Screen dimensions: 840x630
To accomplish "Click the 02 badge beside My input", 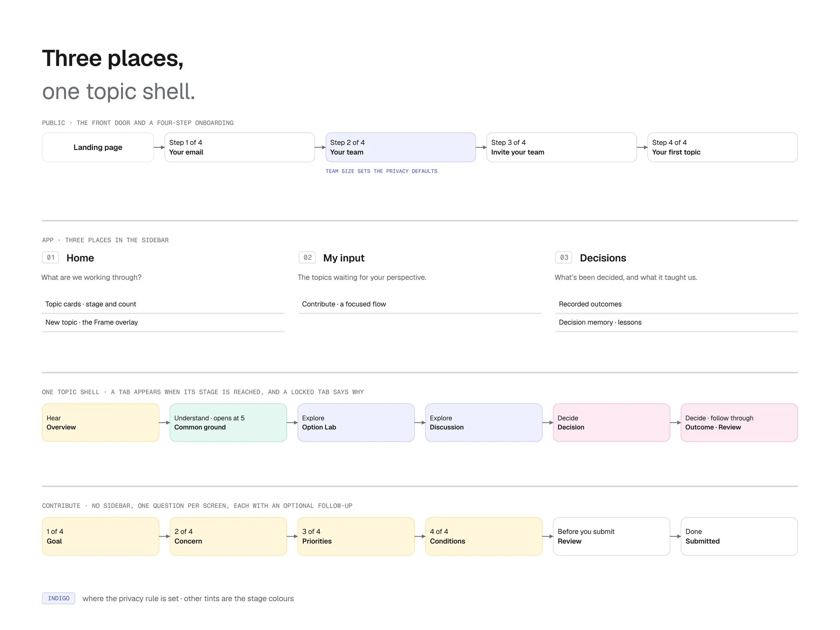I will point(307,257).
